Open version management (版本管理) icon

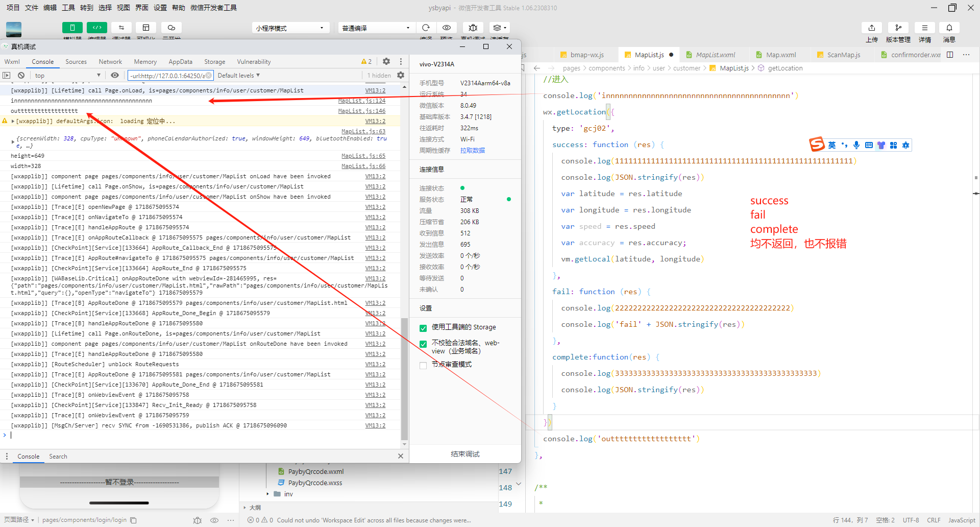pyautogui.click(x=898, y=28)
